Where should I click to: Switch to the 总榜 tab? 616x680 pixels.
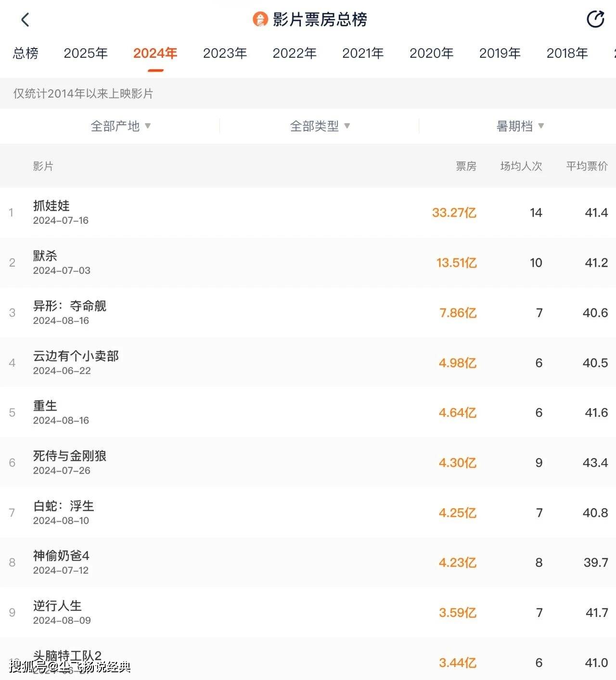pos(26,53)
